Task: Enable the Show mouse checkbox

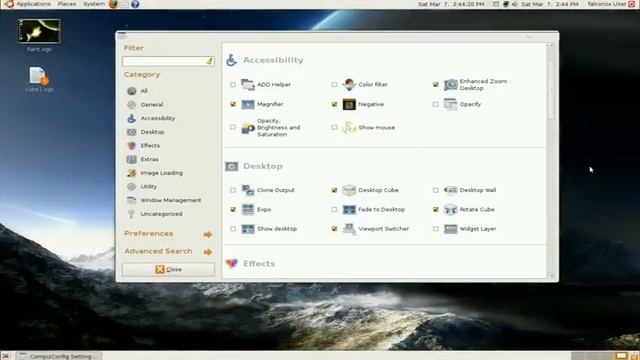Action: (x=334, y=127)
